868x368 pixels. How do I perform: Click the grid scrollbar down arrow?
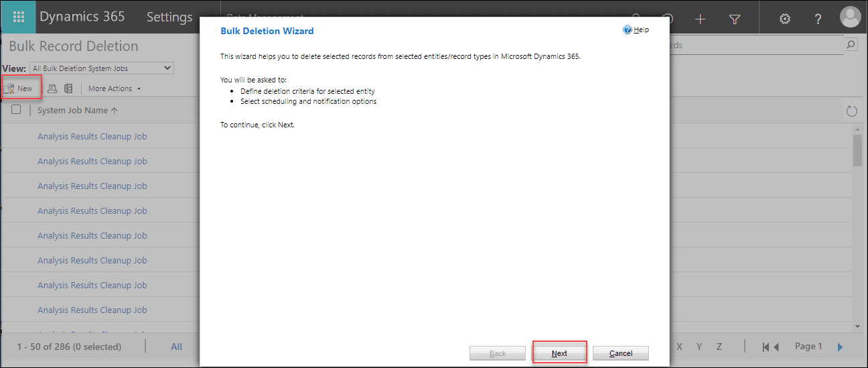coord(857,326)
